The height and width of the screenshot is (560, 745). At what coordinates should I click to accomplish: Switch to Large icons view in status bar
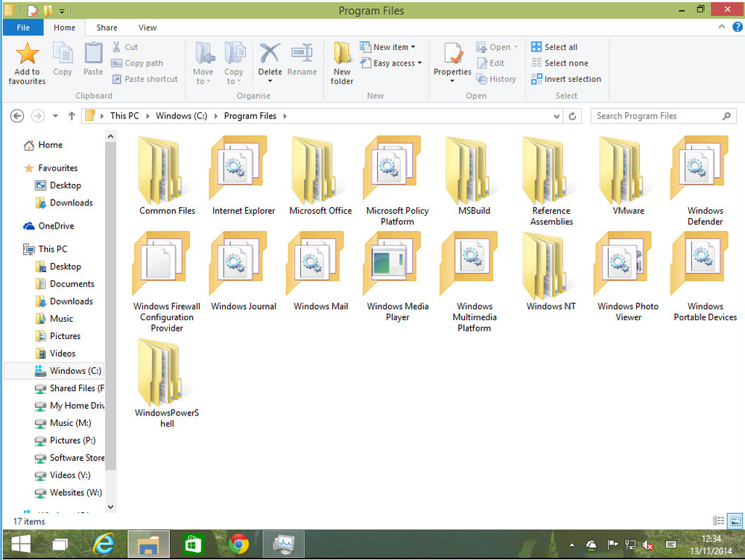pos(735,521)
